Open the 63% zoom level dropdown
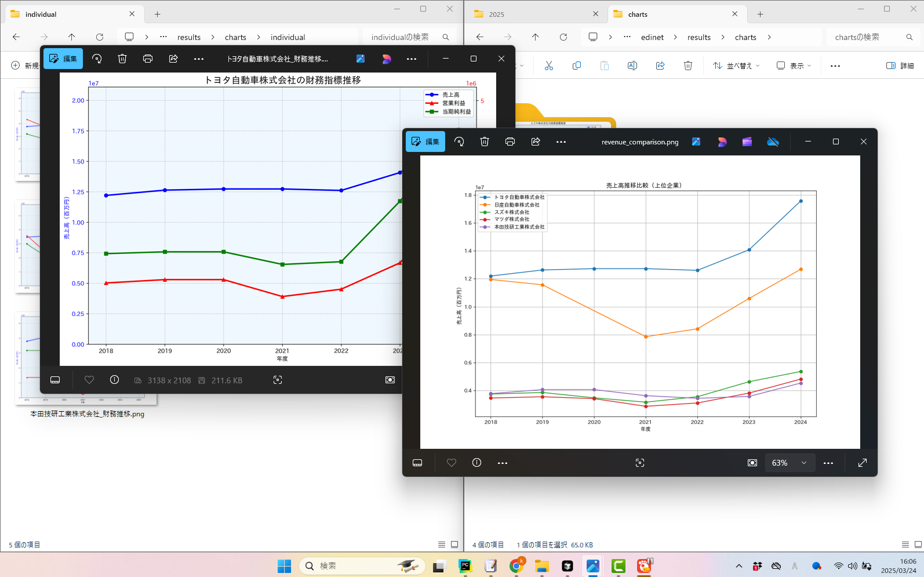924x577 pixels. click(790, 463)
